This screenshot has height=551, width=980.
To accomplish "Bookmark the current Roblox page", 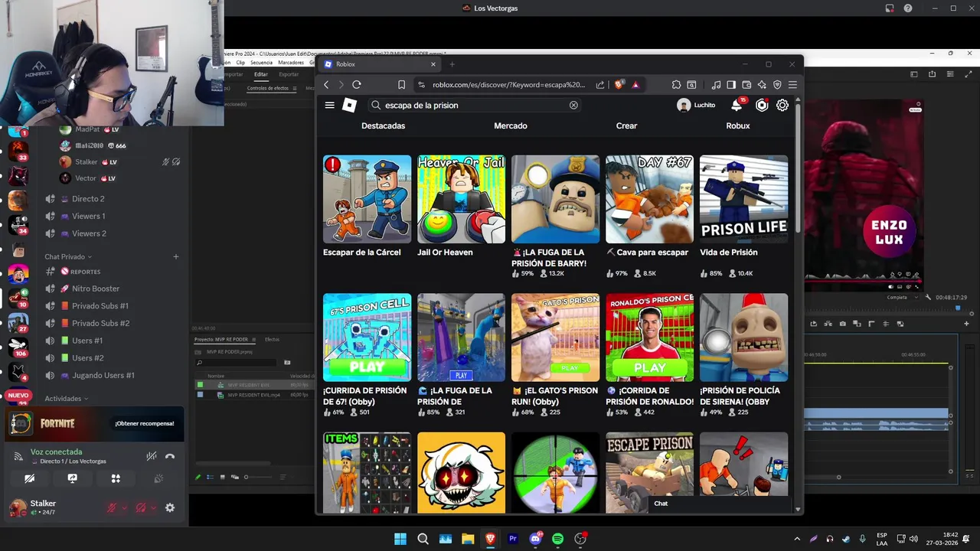I will click(401, 84).
